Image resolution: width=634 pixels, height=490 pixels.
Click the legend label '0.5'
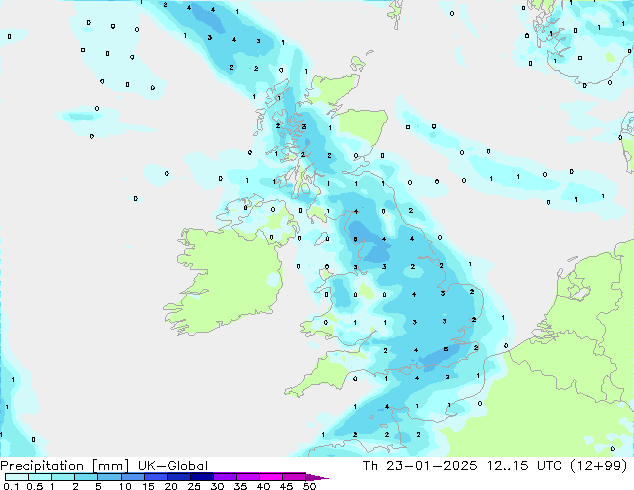[x=35, y=486]
